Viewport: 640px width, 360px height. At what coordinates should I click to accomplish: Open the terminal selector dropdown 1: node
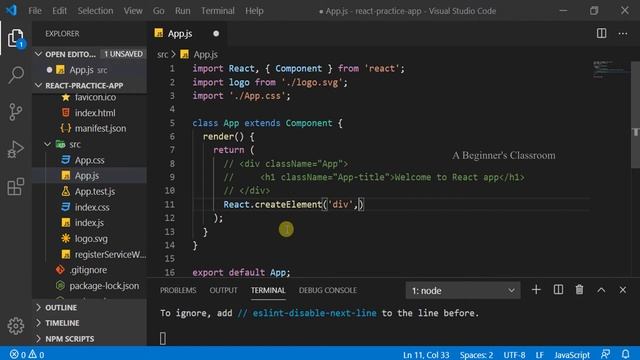click(463, 290)
